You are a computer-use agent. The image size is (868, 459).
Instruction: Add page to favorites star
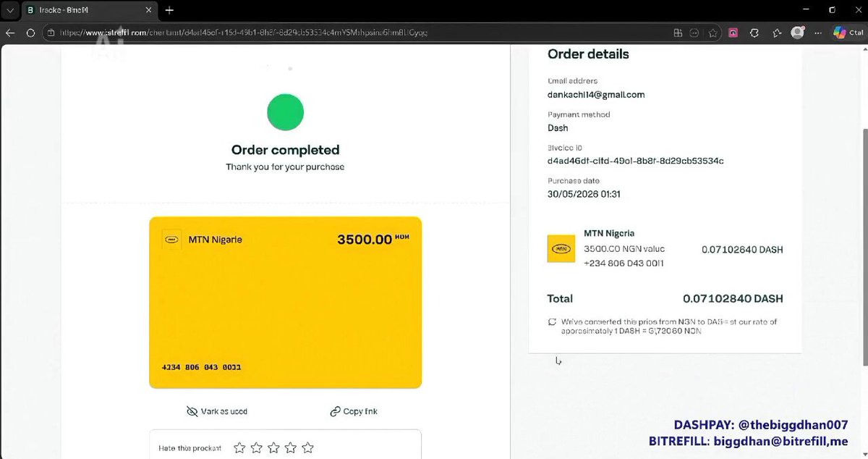(x=713, y=33)
